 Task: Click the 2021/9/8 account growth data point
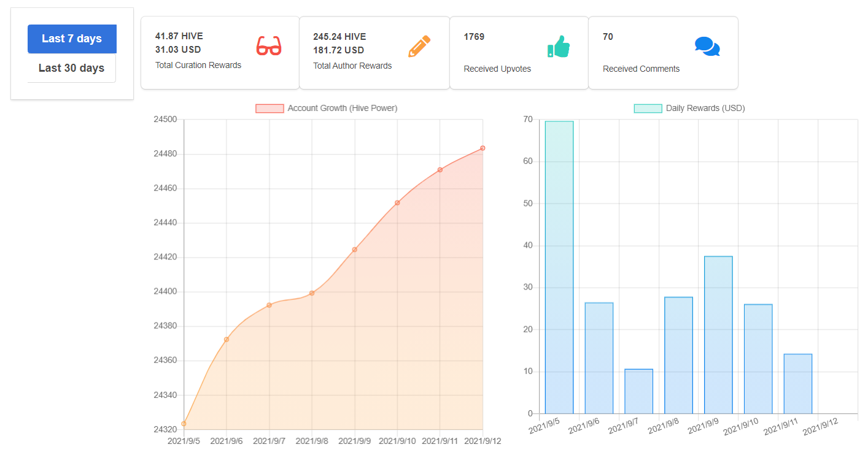point(312,293)
